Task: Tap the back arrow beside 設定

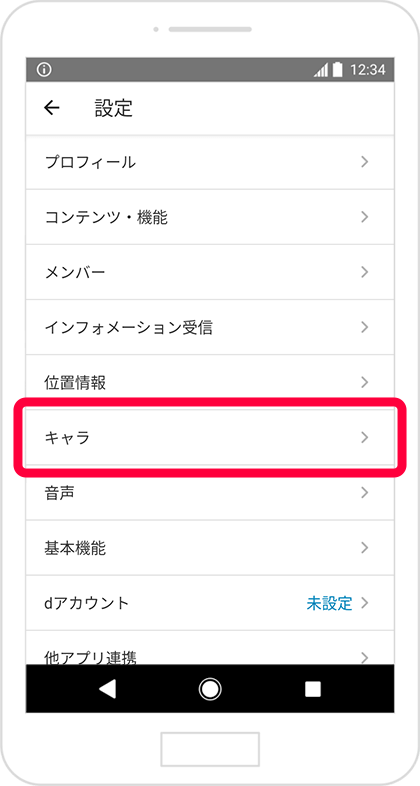Action: (x=52, y=108)
